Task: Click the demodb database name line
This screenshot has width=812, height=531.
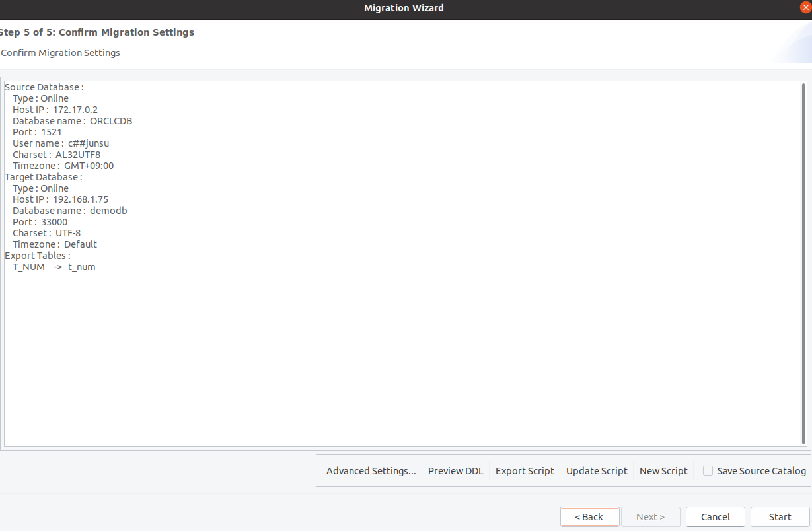Action: pos(69,211)
